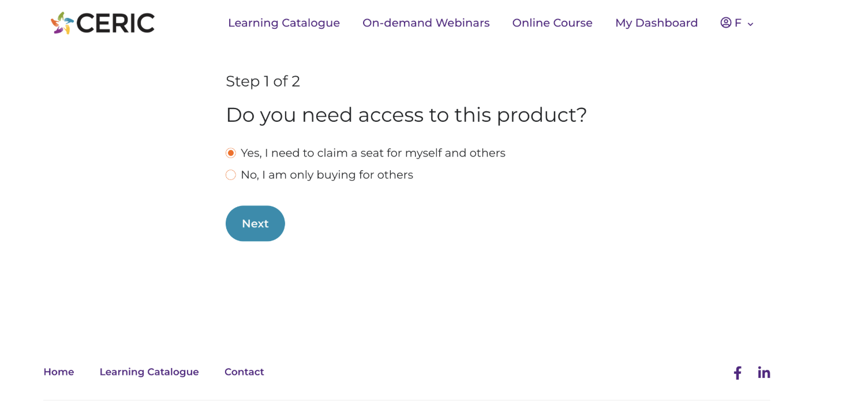Click the 'Yes, I need to claim a seat for myself and others' label text

[373, 153]
